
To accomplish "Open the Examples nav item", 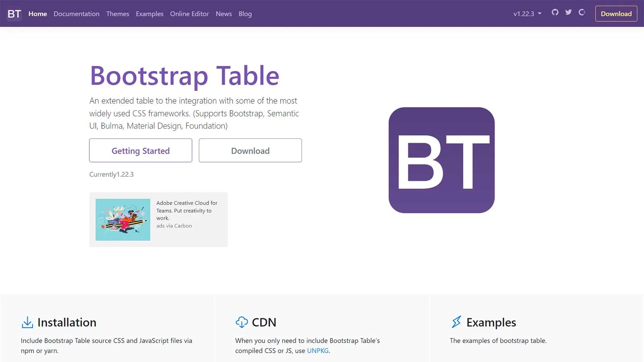I will point(150,14).
